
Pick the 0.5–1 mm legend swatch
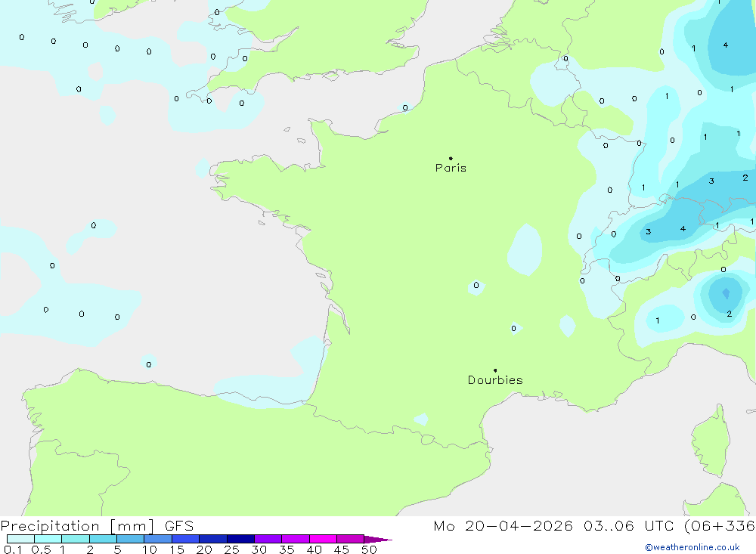coord(48,539)
